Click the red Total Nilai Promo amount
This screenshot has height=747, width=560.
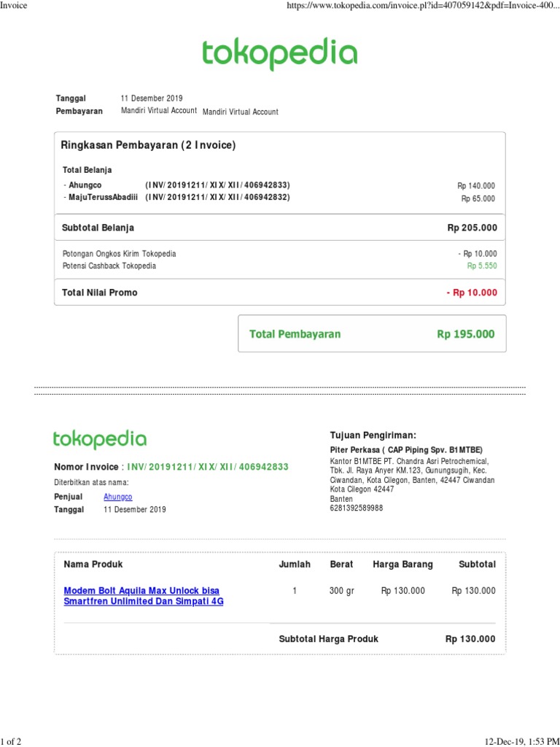tap(472, 293)
